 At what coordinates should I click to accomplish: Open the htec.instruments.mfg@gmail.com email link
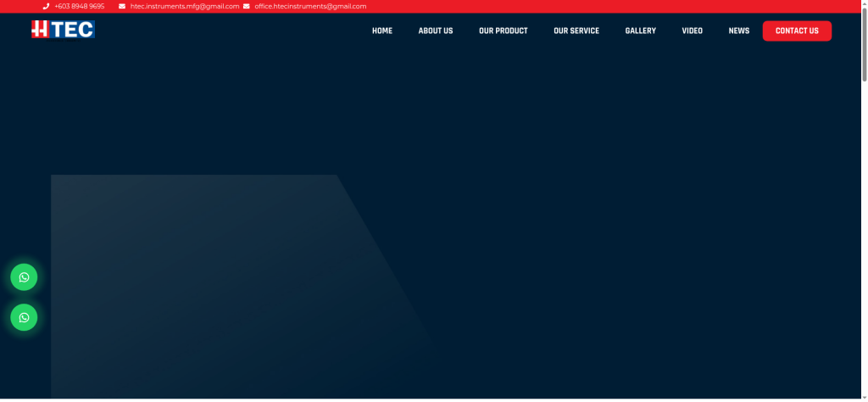click(184, 6)
